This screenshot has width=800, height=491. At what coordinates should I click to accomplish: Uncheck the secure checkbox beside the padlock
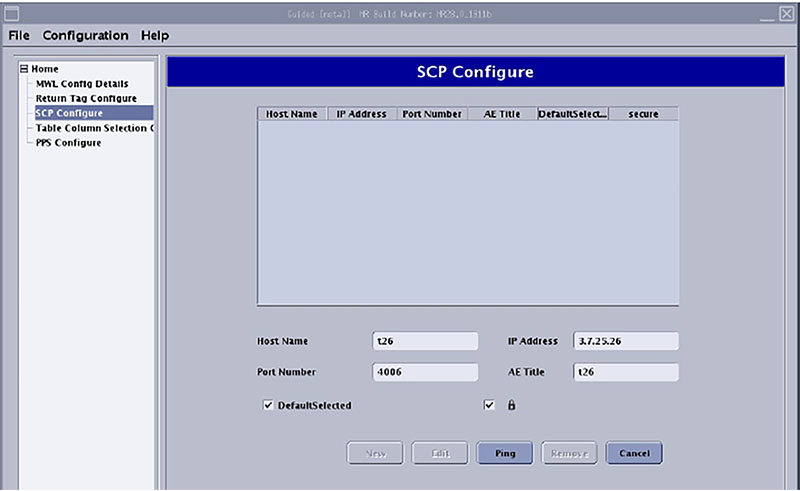[489, 406]
